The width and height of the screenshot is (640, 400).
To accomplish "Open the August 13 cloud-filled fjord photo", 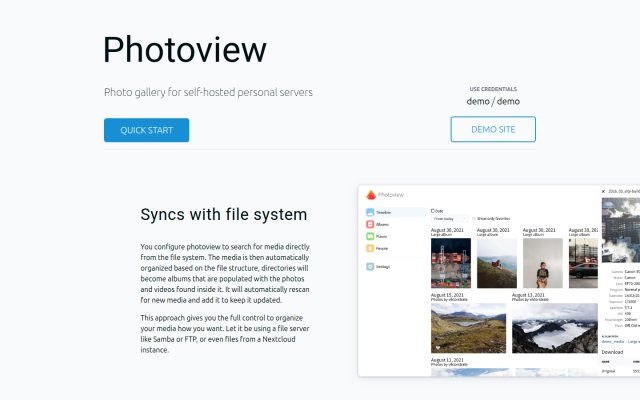I will coord(555,328).
